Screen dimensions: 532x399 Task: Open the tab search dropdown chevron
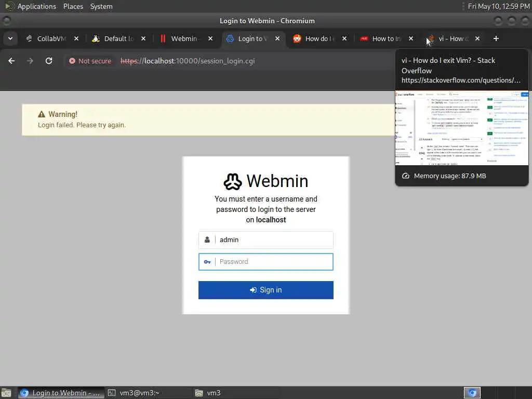(x=10, y=38)
